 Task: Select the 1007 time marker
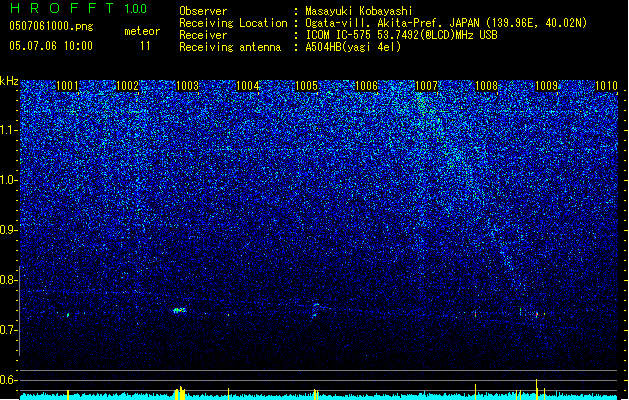point(426,85)
